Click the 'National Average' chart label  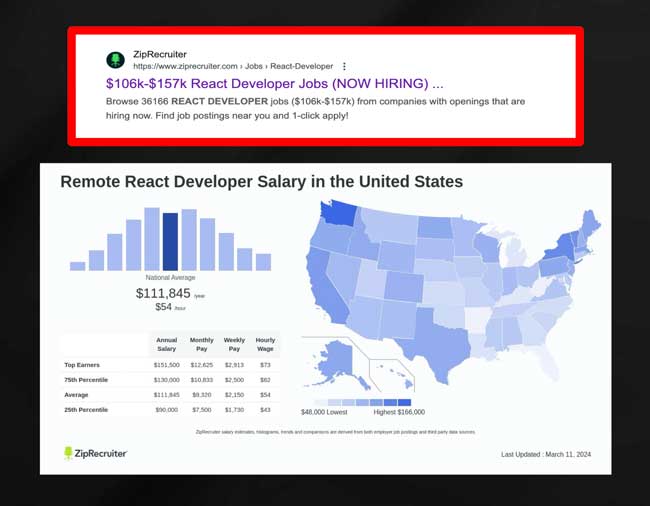170,278
